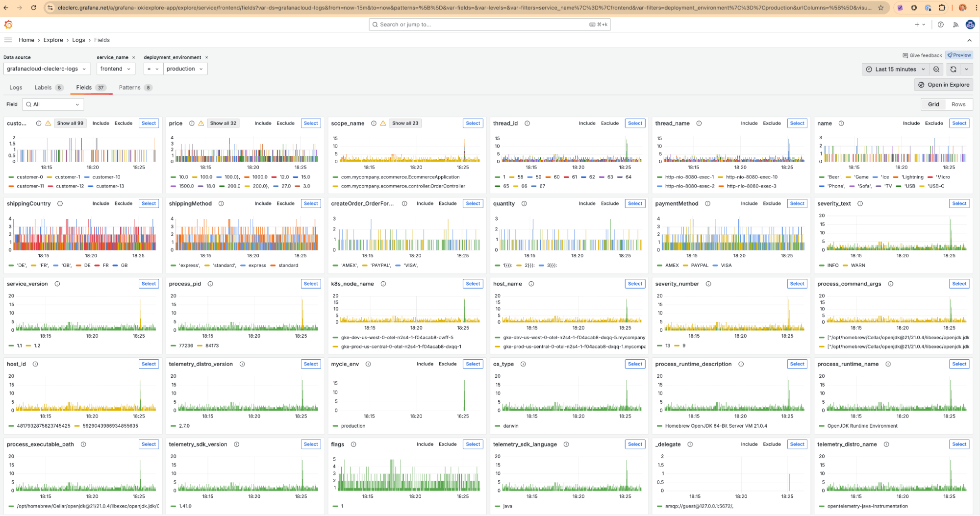980x516 pixels.
Task: Include the shippingCountry field
Action: click(101, 203)
